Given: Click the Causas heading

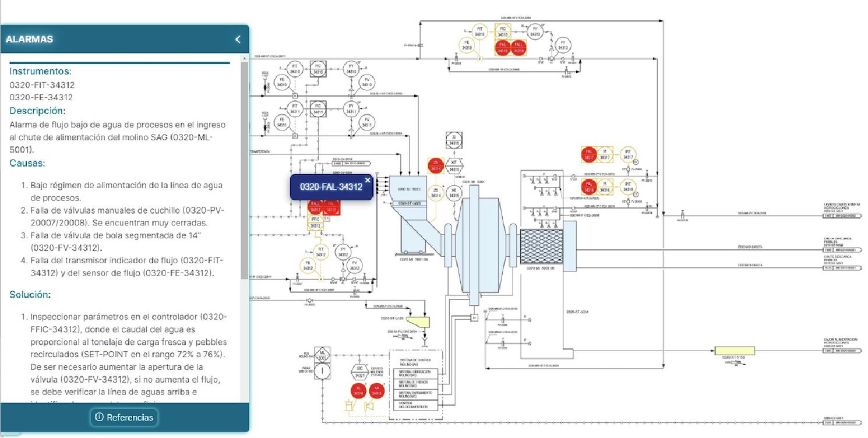Looking at the screenshot, I should [x=27, y=163].
